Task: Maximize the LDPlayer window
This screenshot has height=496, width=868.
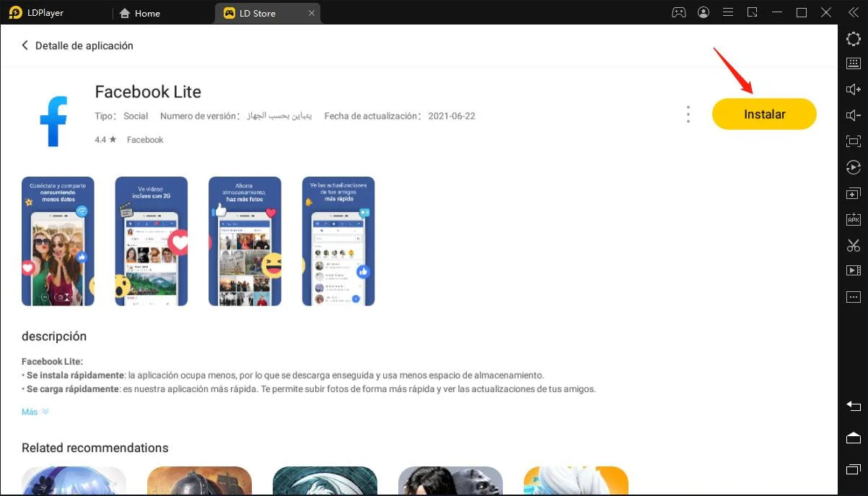Action: click(x=802, y=12)
